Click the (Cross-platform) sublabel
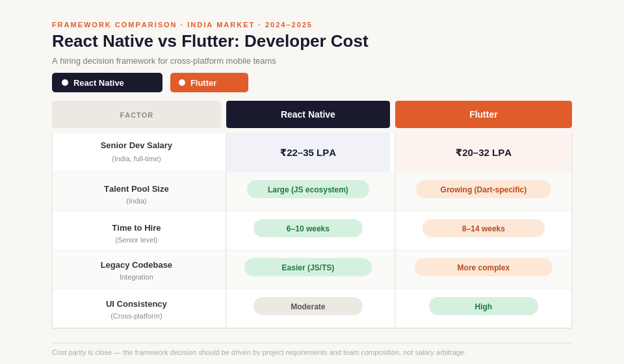The height and width of the screenshot is (364, 624). (x=136, y=316)
